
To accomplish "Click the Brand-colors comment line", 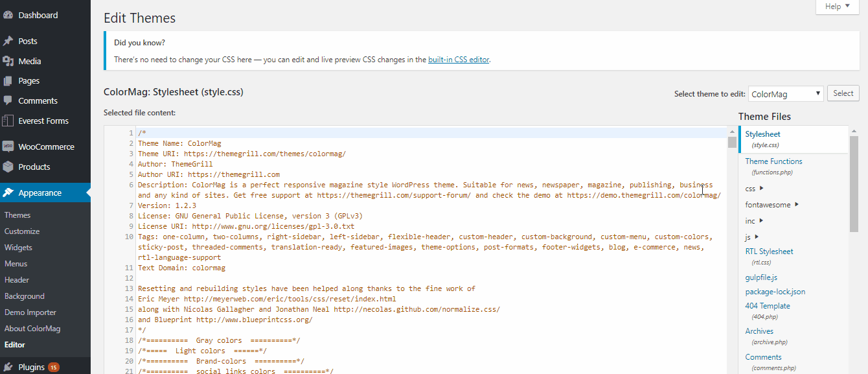I will tap(222, 361).
